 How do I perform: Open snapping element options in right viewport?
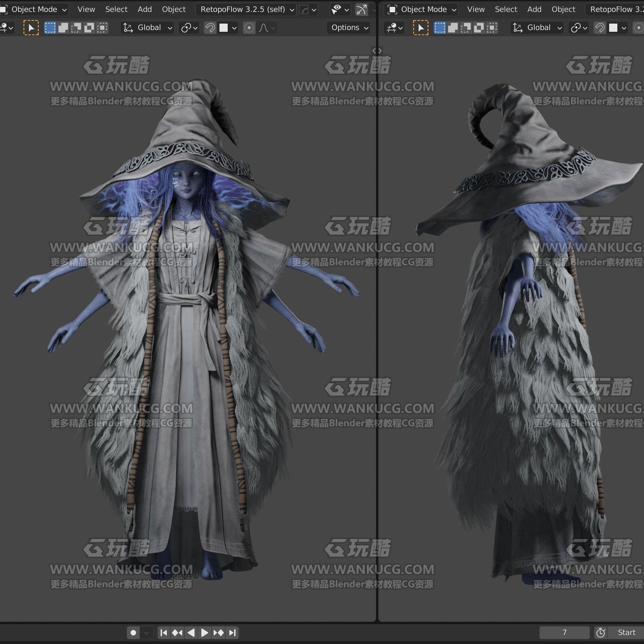click(x=618, y=28)
